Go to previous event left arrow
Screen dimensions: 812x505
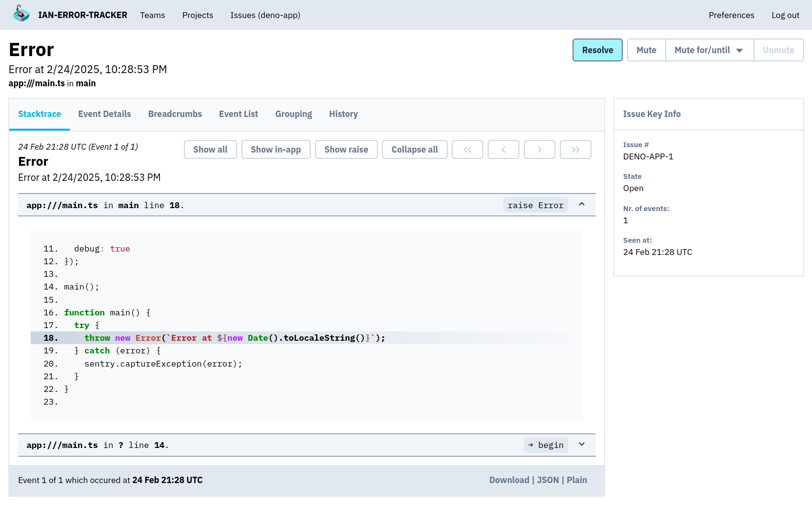[x=503, y=150]
